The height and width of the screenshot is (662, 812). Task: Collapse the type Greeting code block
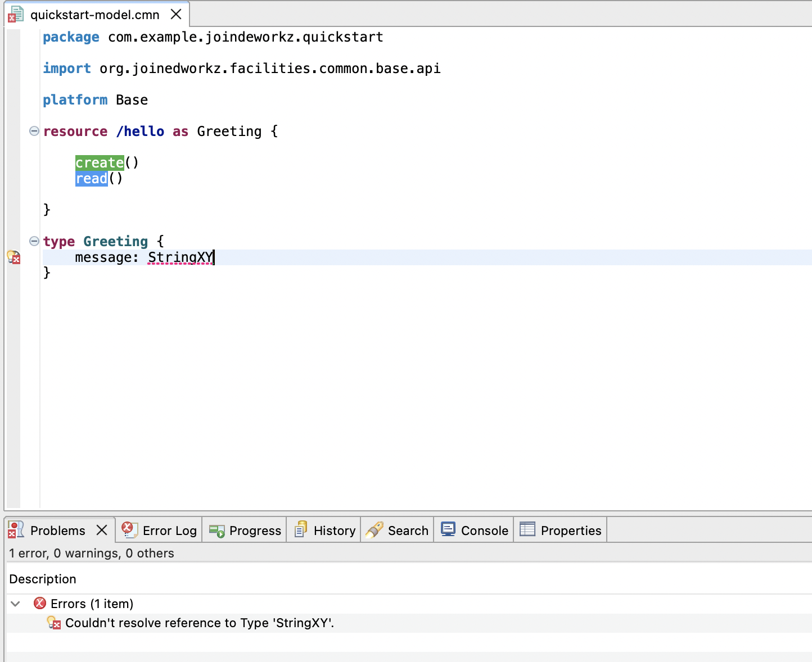(x=34, y=241)
